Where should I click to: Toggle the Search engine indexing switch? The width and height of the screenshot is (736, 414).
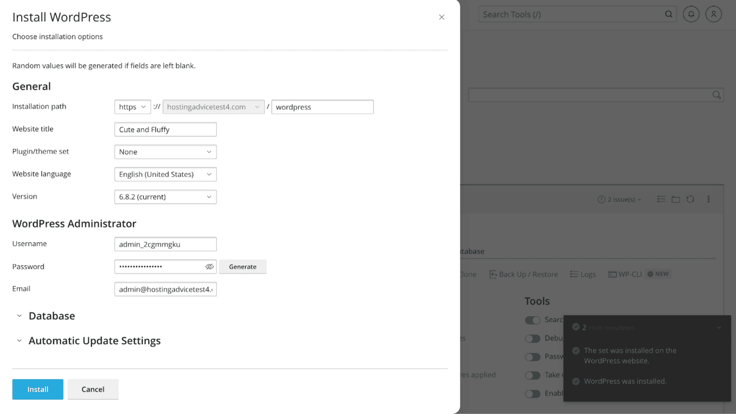(x=533, y=320)
